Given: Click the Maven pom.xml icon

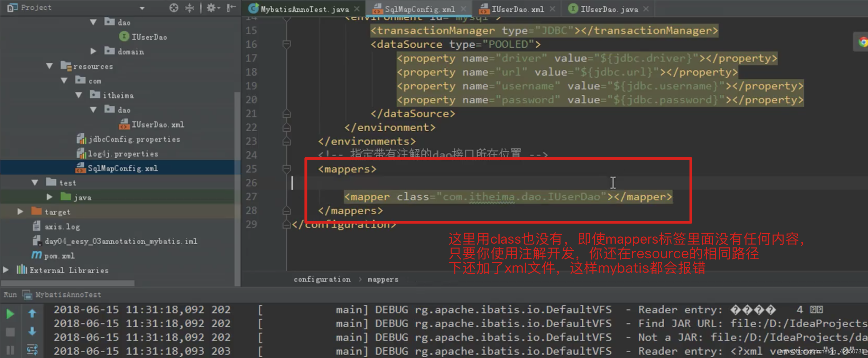Looking at the screenshot, I should [x=36, y=255].
